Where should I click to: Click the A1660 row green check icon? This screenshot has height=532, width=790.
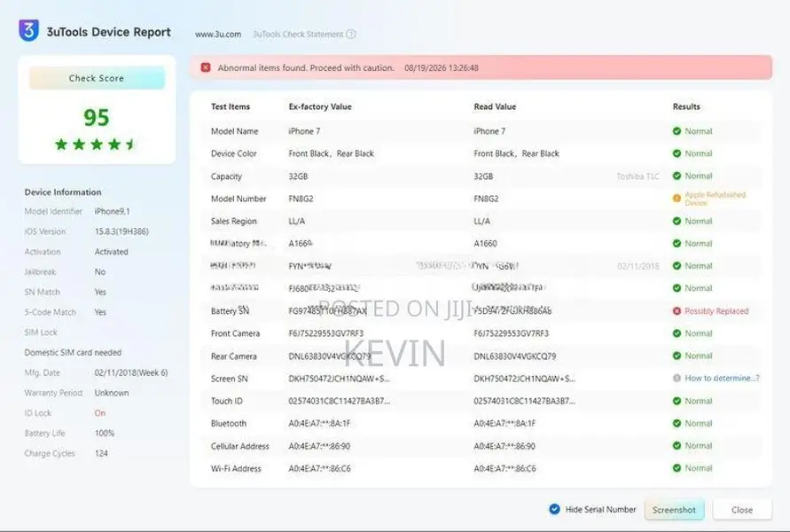(677, 243)
